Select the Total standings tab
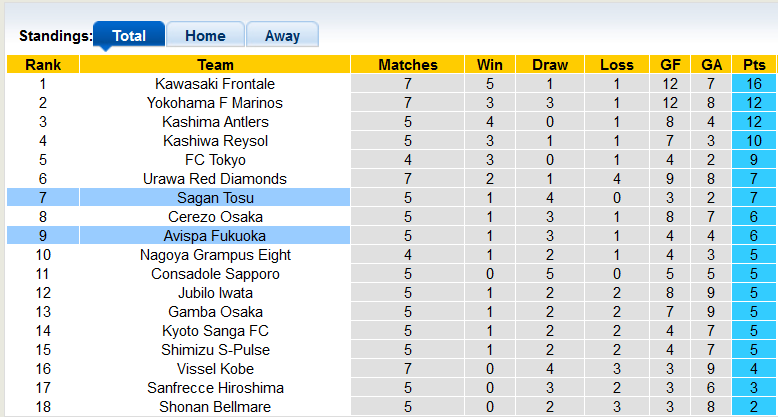Viewport: 778px width, 417px height. [129, 35]
